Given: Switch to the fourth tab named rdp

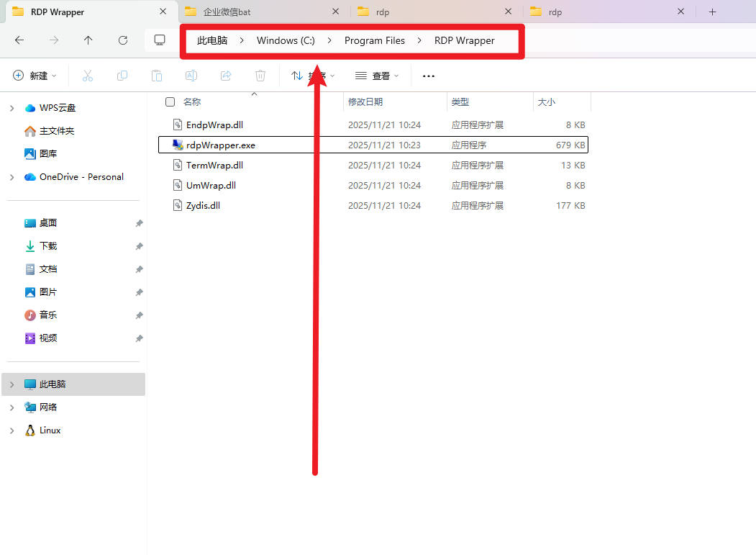Looking at the screenshot, I should (x=607, y=12).
